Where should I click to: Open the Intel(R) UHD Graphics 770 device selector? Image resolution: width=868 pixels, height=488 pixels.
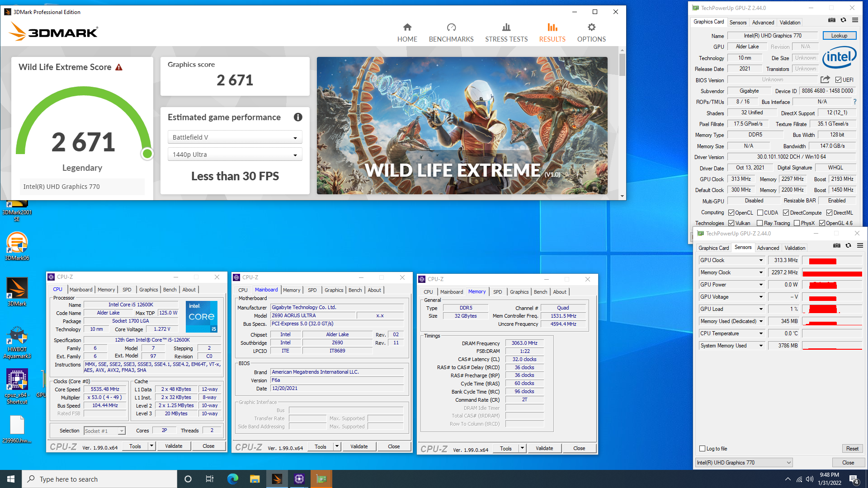point(744,463)
